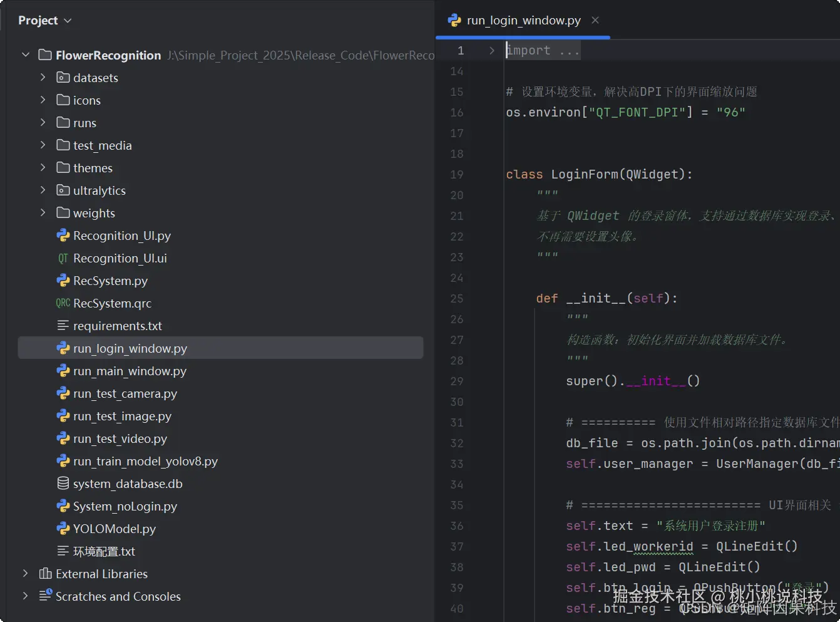840x622 pixels.
Task: Click Python icon beside RecSystem.py
Action: [63, 281]
